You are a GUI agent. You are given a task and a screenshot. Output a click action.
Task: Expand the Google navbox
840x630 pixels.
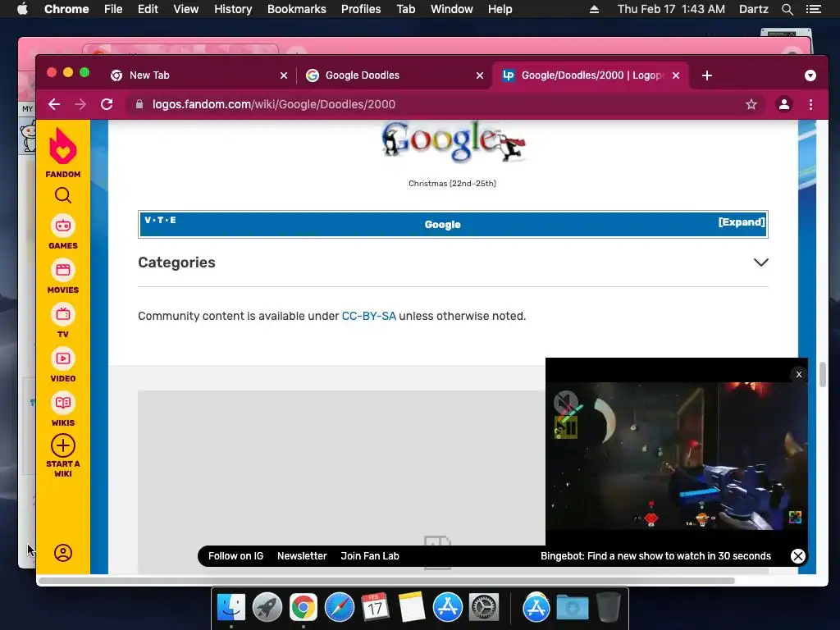click(x=742, y=222)
